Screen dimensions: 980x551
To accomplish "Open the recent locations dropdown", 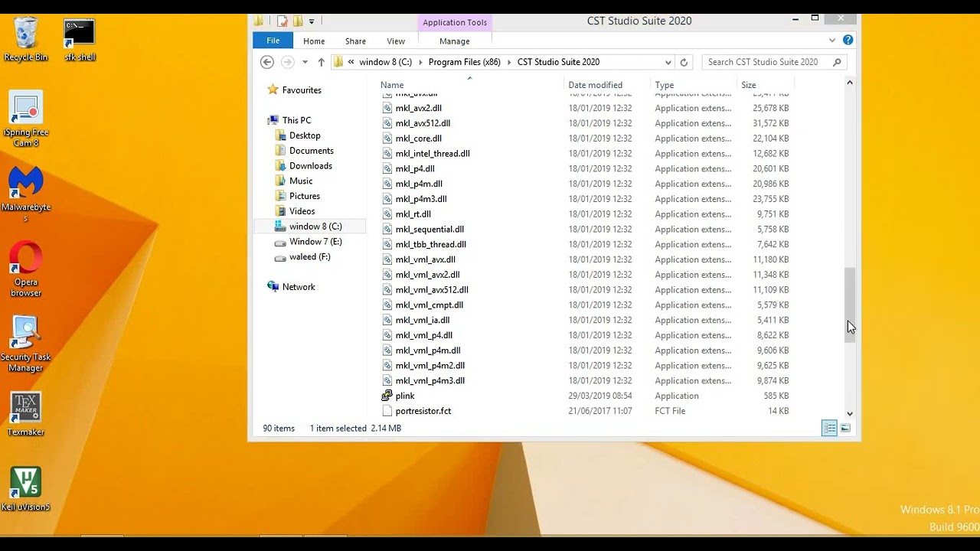I will point(305,62).
